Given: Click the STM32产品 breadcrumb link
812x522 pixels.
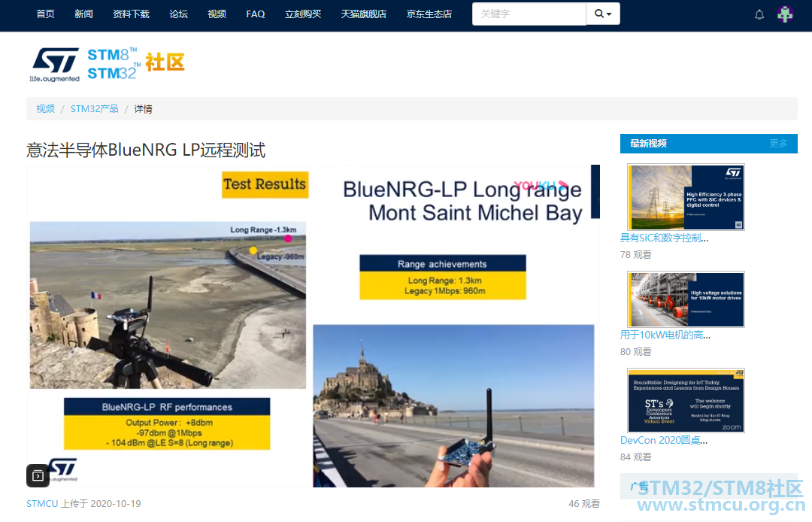Looking at the screenshot, I should (x=94, y=109).
